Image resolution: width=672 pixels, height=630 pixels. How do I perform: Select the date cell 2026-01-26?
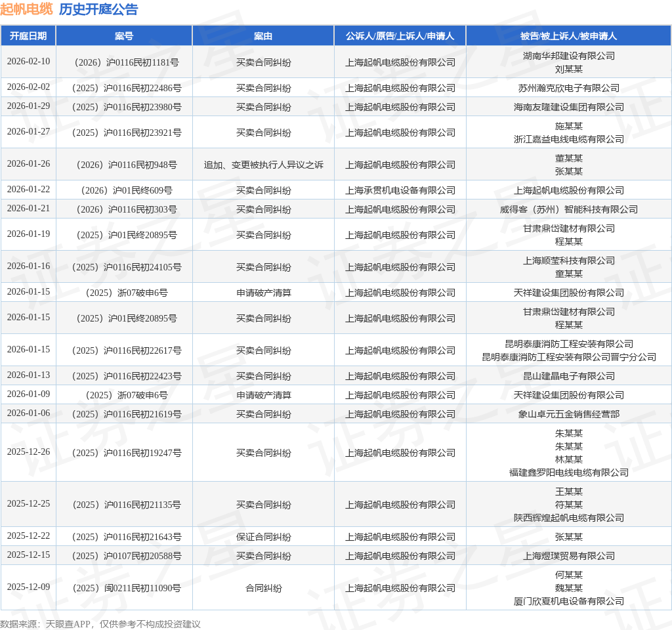pyautogui.click(x=28, y=163)
